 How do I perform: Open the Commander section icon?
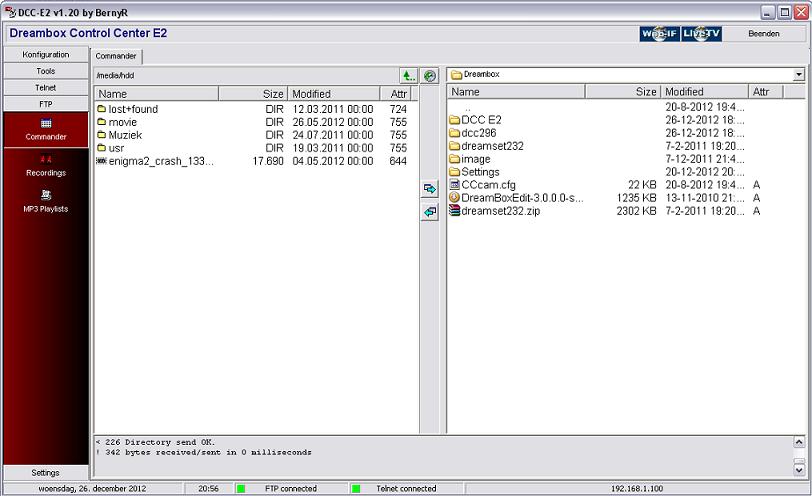click(x=46, y=123)
